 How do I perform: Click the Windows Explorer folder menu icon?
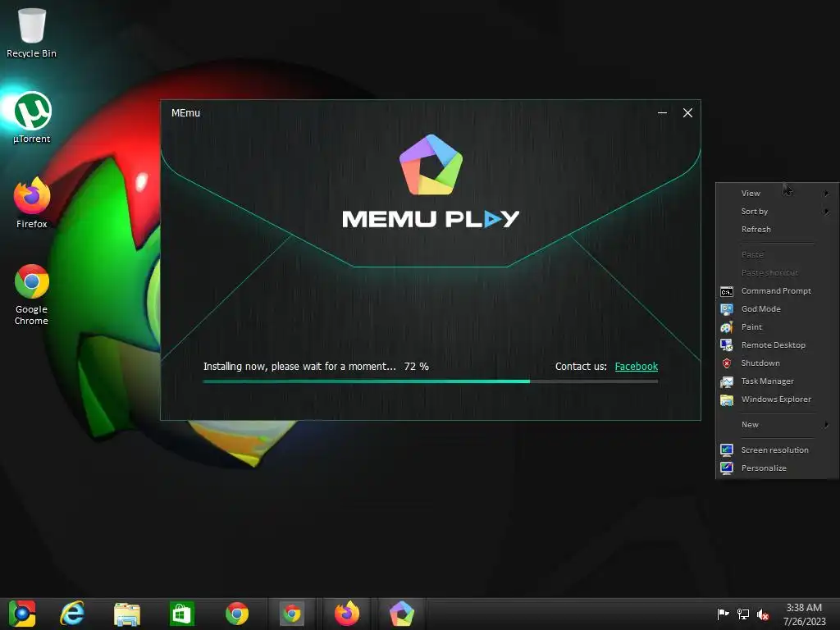coord(727,399)
